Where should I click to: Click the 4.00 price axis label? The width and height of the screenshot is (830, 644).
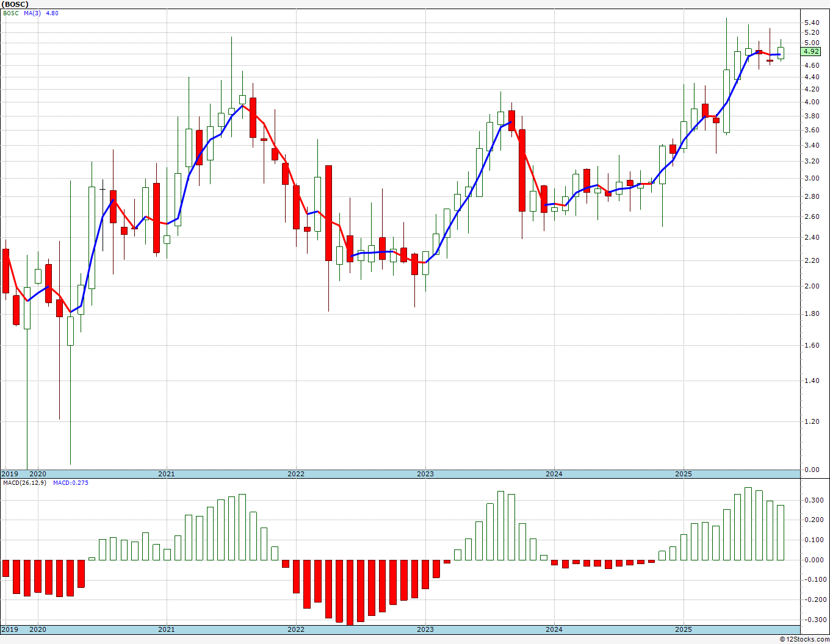[x=812, y=102]
